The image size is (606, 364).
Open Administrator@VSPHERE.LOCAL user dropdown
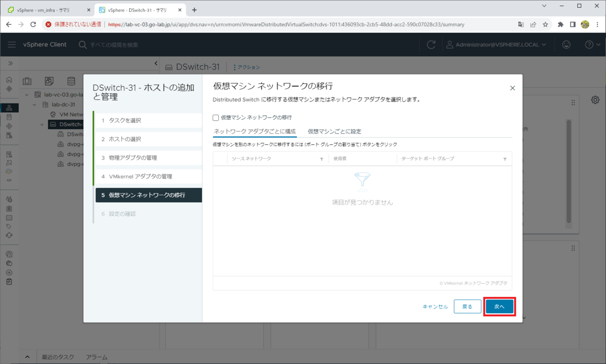coord(496,44)
